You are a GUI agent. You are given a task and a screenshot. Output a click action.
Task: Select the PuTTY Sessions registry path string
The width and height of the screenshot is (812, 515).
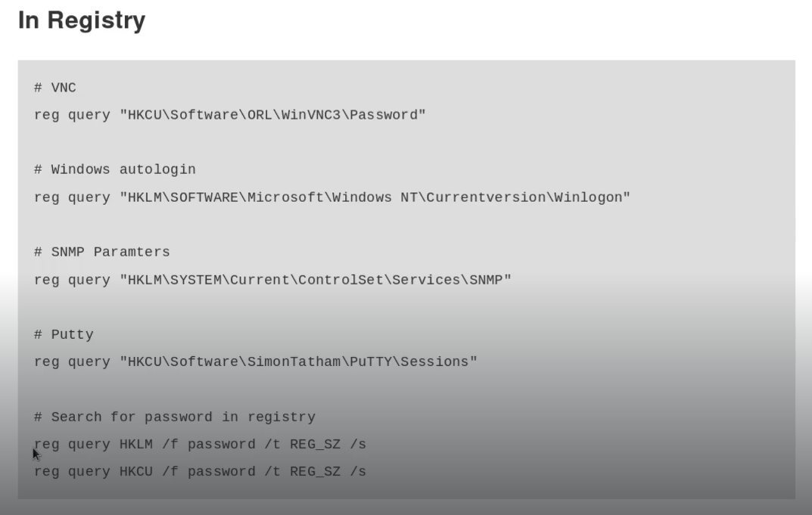(x=298, y=361)
